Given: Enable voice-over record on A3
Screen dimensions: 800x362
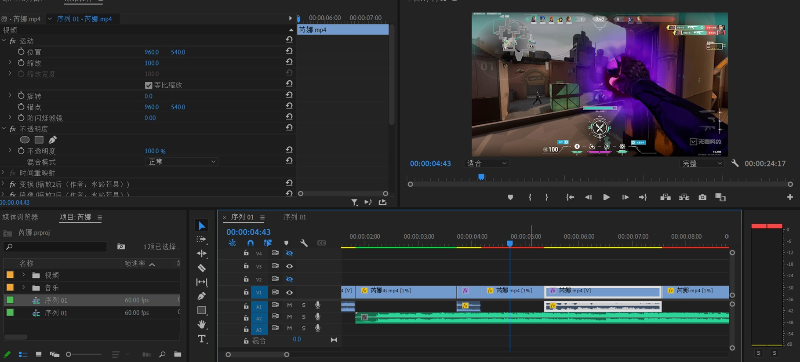Looking at the screenshot, I should (317, 329).
